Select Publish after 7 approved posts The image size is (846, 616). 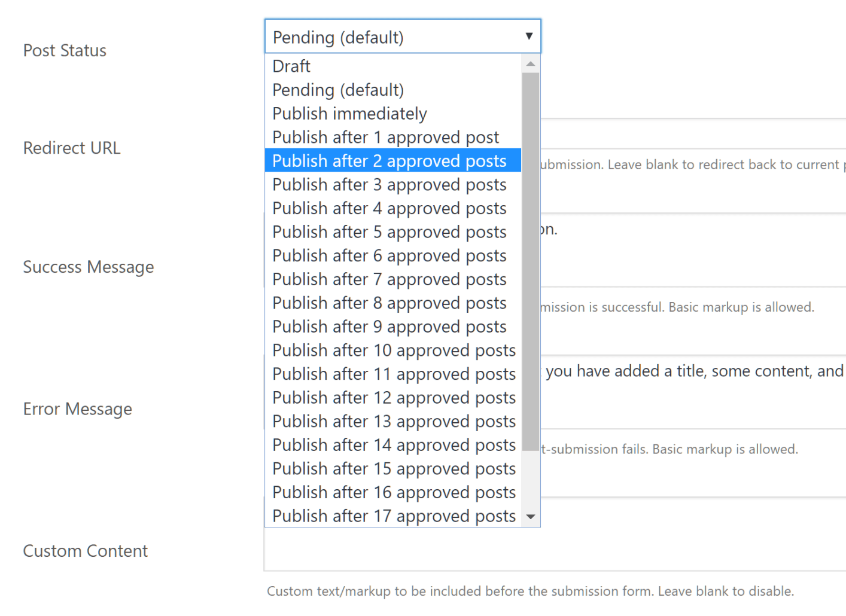coord(389,279)
